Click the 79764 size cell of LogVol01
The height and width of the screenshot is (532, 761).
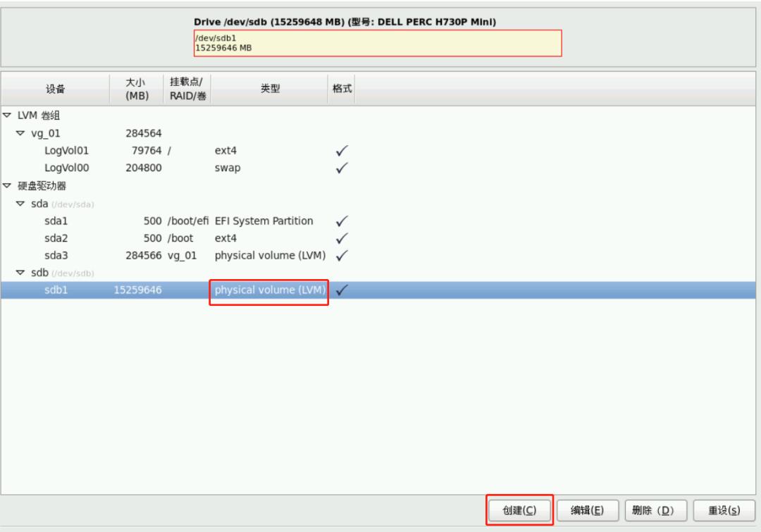[x=147, y=151]
